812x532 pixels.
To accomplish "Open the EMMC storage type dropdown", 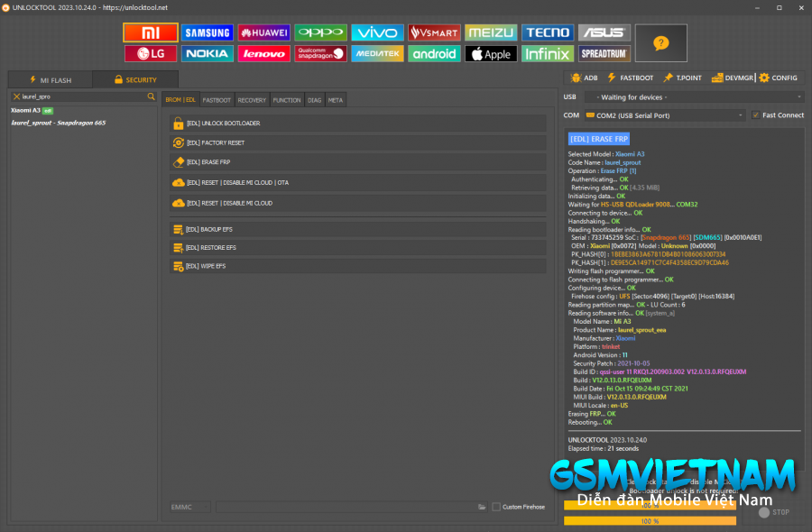I will click(190, 507).
